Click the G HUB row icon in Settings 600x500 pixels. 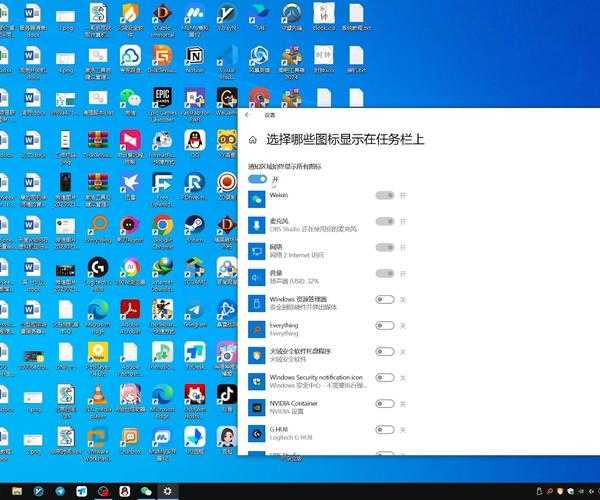[256, 434]
